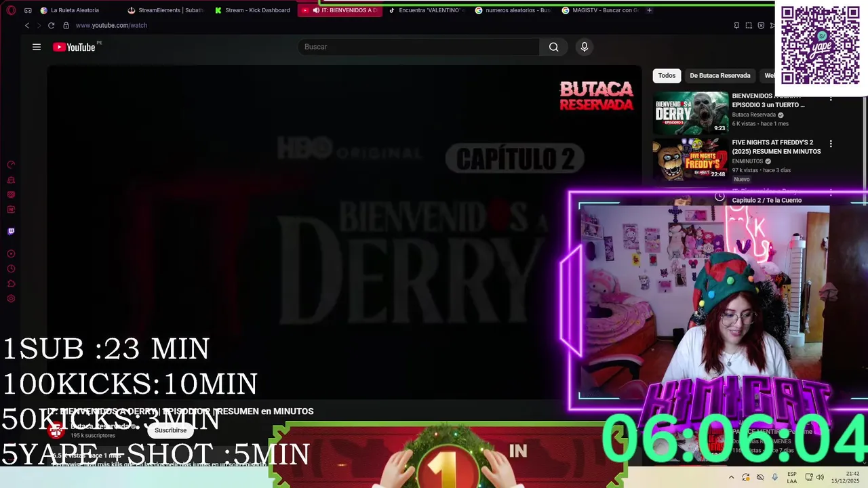868x488 pixels.
Task: Open the speed dial gauge sidebar icon
Action: pos(11,165)
